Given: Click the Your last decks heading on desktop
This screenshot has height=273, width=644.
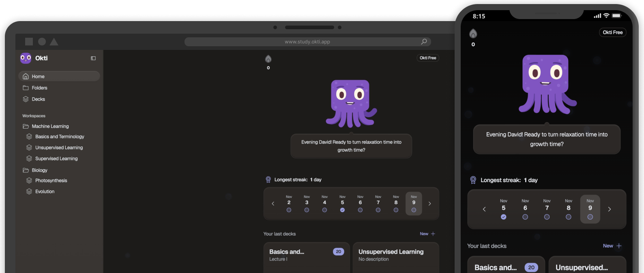Looking at the screenshot, I should (279, 234).
